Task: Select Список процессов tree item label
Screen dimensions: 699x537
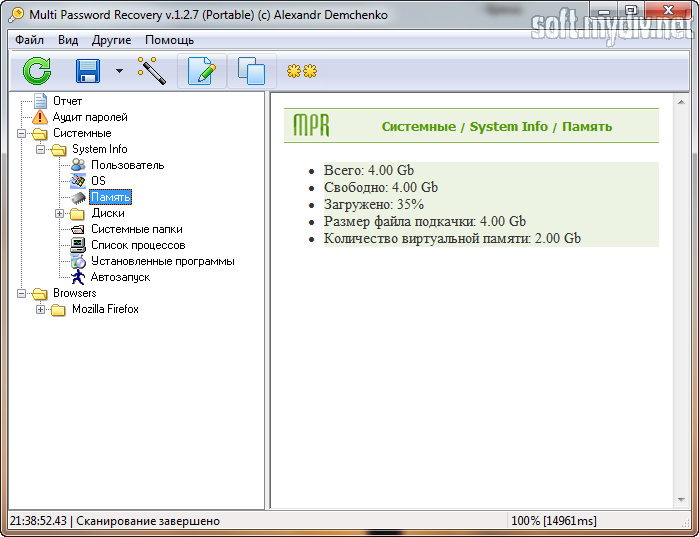Action: coord(138,245)
